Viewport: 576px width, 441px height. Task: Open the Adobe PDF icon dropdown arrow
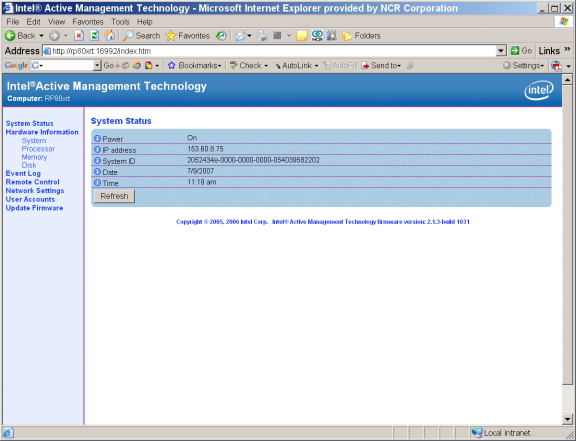[x=569, y=66]
